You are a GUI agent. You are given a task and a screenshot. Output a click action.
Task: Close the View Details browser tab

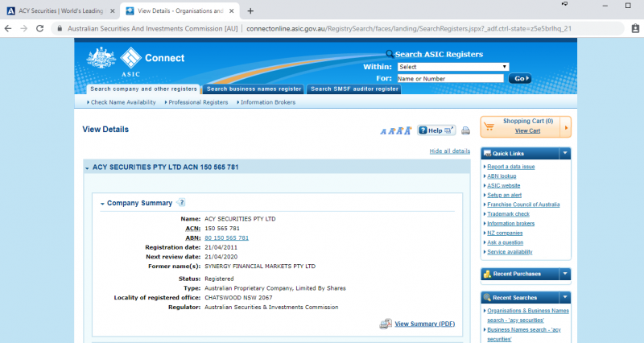point(231,11)
